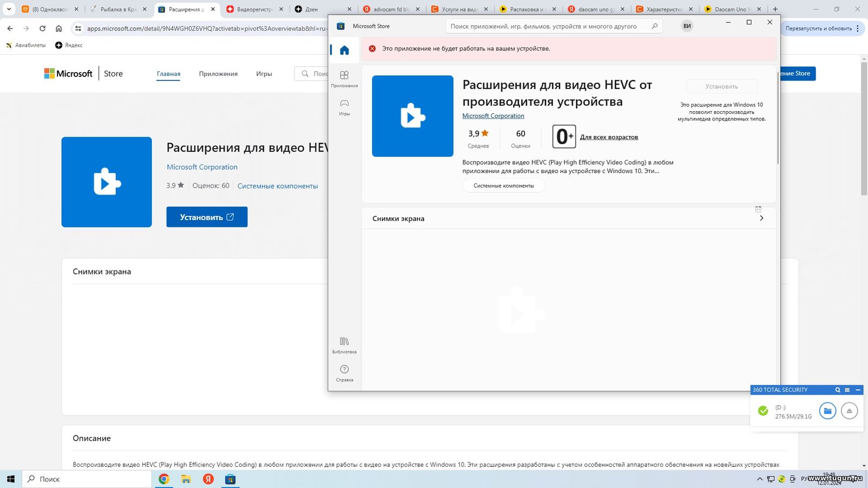Open Игры section in Store sidebar
Image resolution: width=868 pixels, height=488 pixels.
(x=344, y=107)
